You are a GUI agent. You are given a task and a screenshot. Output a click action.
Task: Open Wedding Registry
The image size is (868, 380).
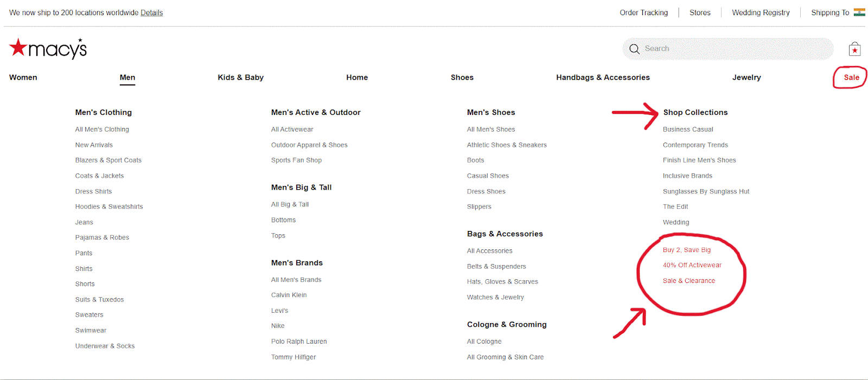pos(761,12)
